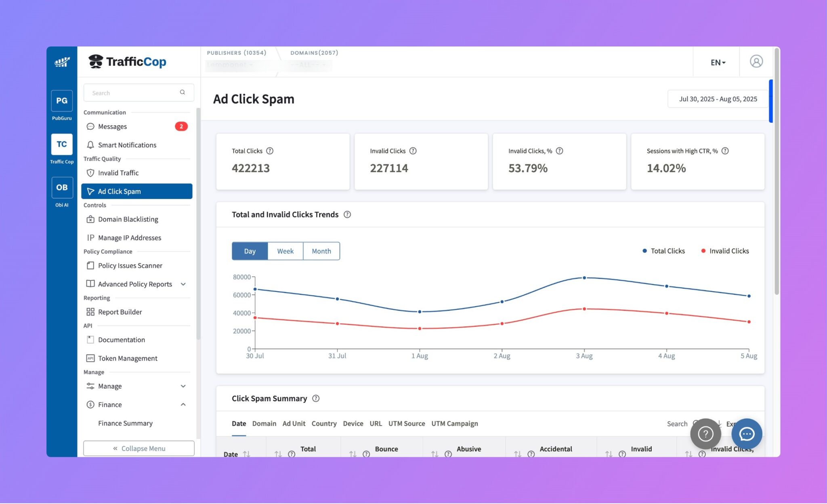
Task: Open the live chat bubble button
Action: point(746,434)
